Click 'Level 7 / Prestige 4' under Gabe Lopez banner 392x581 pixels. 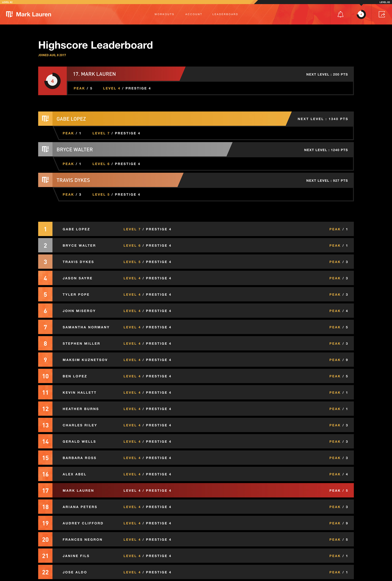click(x=116, y=133)
